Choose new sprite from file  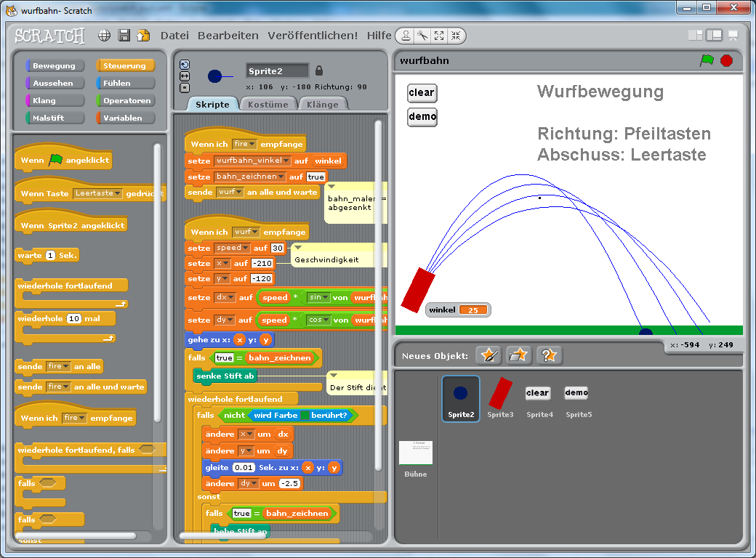[518, 355]
